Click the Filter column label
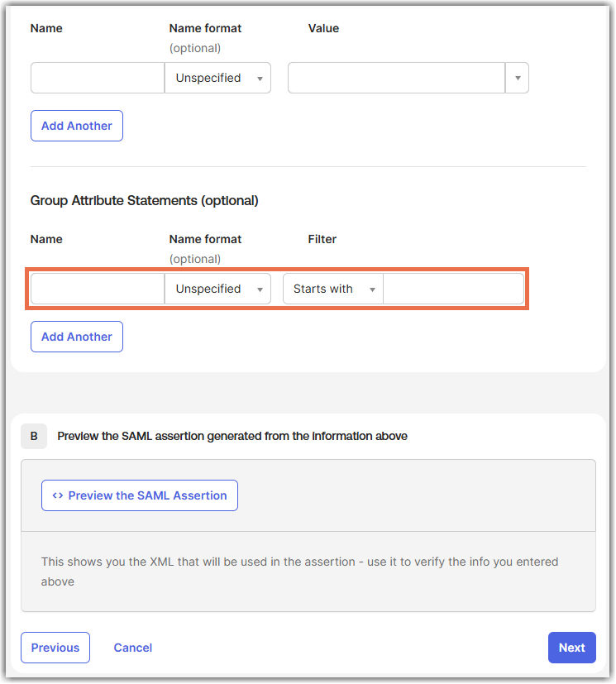The image size is (616, 684). coord(322,239)
